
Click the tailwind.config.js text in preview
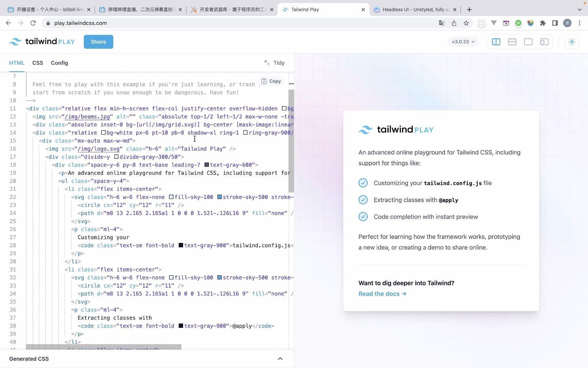[453, 183]
